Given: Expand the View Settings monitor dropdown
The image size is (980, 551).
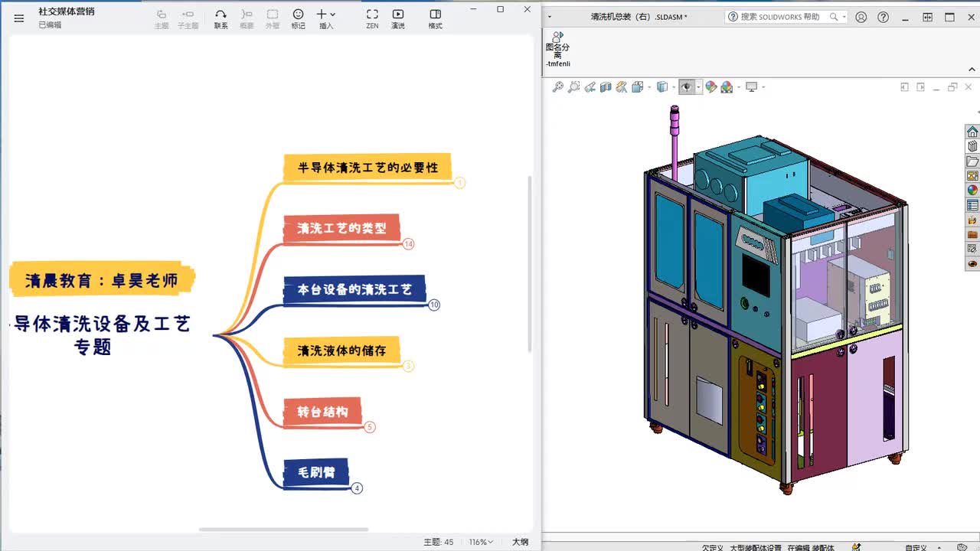Looking at the screenshot, I should pyautogui.click(x=763, y=87).
